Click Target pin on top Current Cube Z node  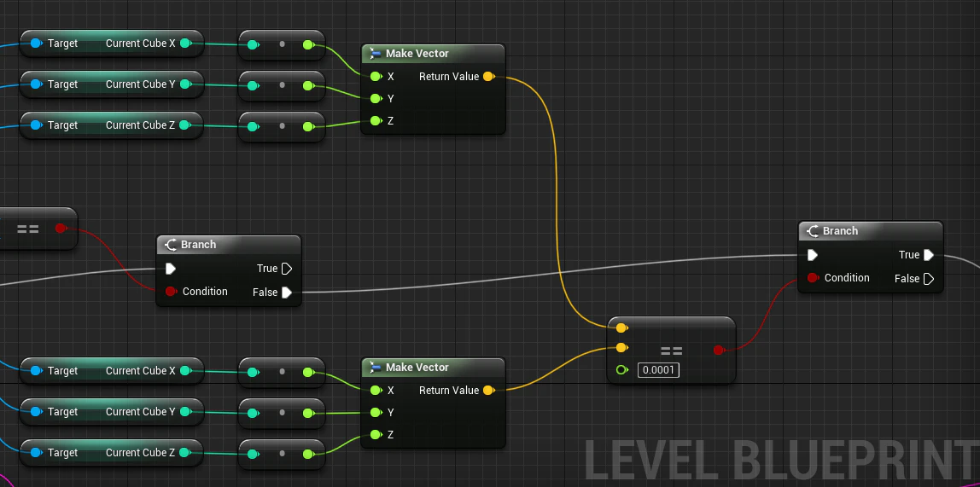point(36,125)
